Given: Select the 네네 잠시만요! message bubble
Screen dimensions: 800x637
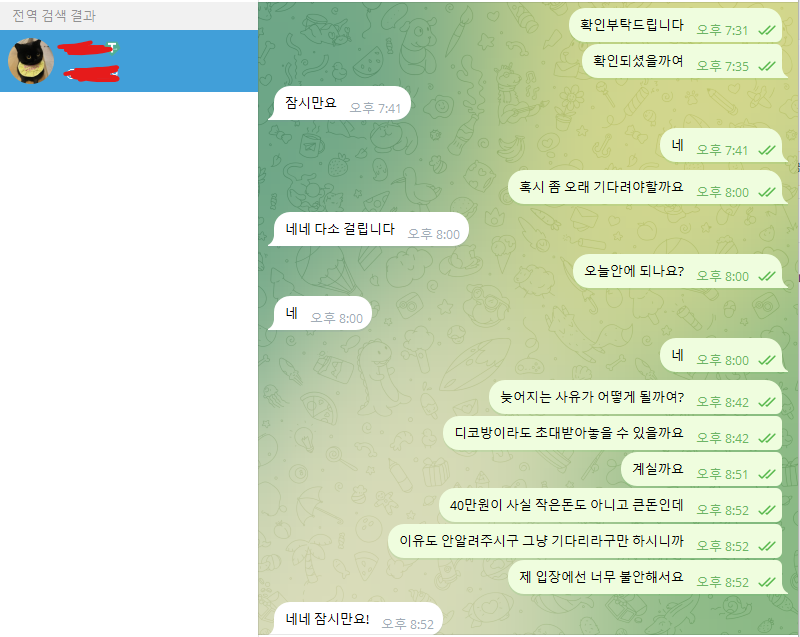Looking at the screenshot, I should click(x=355, y=619).
